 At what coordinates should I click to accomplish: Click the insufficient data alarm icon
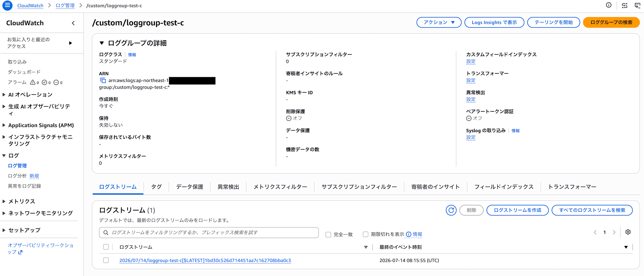[x=56, y=82]
